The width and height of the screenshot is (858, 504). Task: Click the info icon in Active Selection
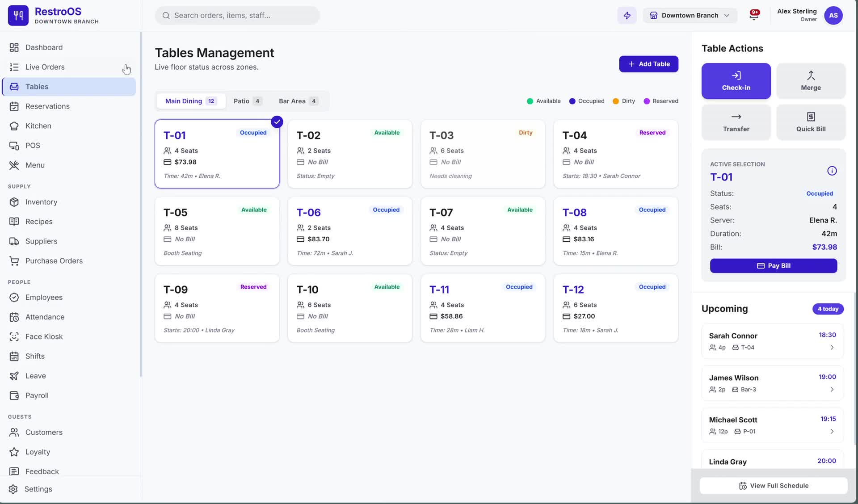[x=832, y=171]
